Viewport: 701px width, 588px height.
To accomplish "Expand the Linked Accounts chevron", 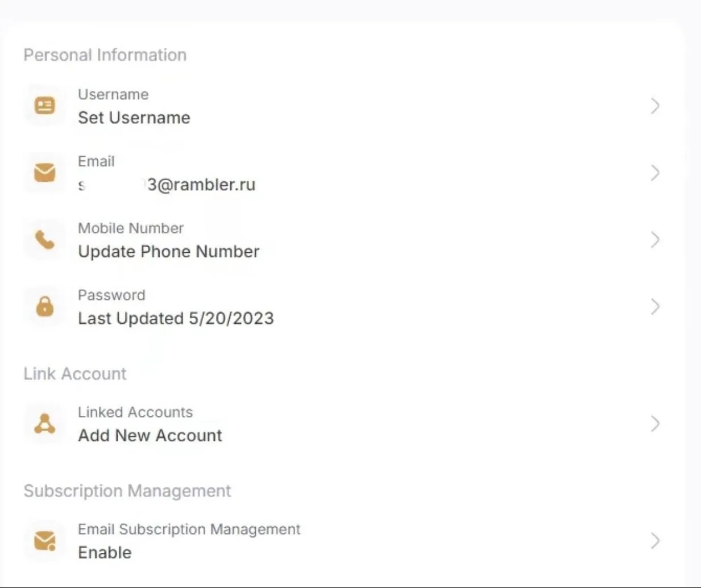I will 655,424.
